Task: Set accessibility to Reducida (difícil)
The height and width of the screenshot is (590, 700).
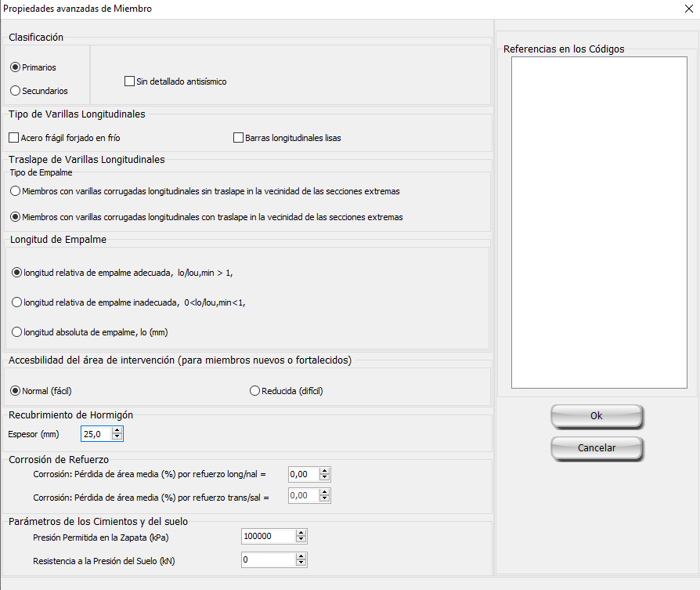Action: click(254, 391)
